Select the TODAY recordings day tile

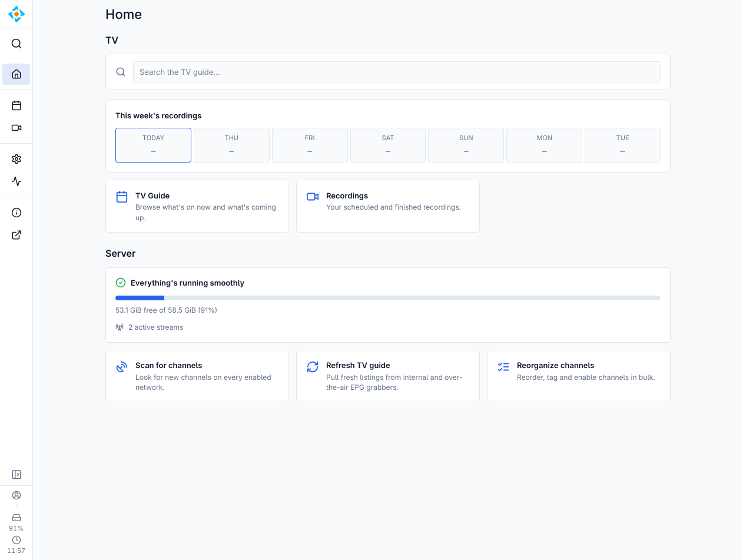tap(153, 145)
